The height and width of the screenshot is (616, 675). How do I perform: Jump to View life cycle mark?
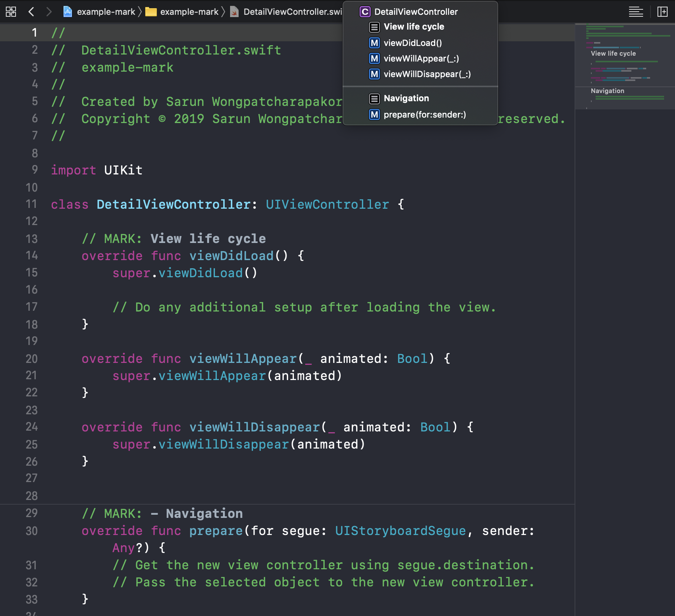(x=414, y=26)
